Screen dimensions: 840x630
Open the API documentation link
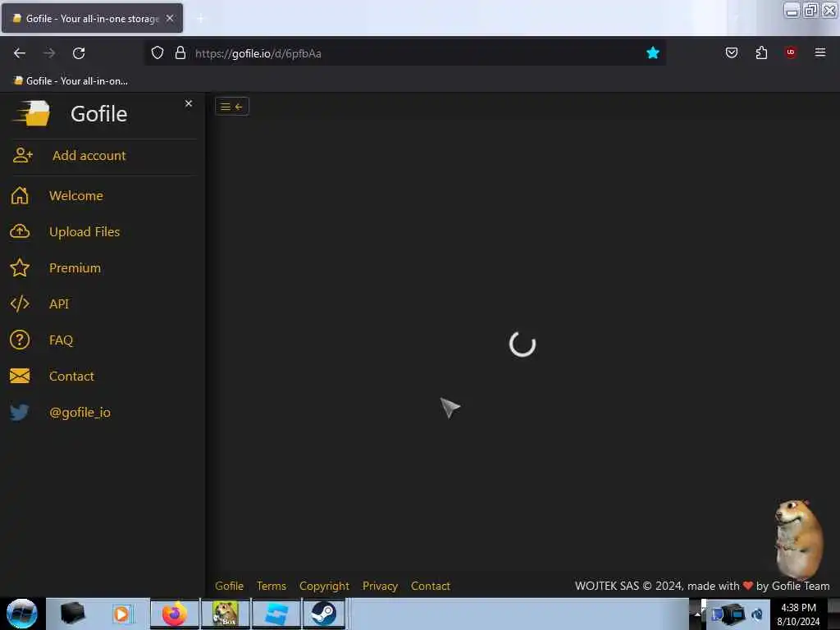(59, 304)
